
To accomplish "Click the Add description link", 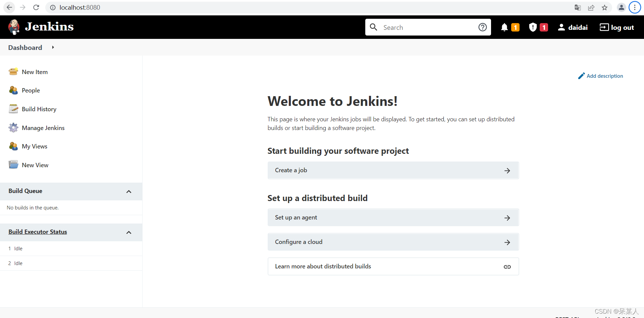I will pos(605,76).
